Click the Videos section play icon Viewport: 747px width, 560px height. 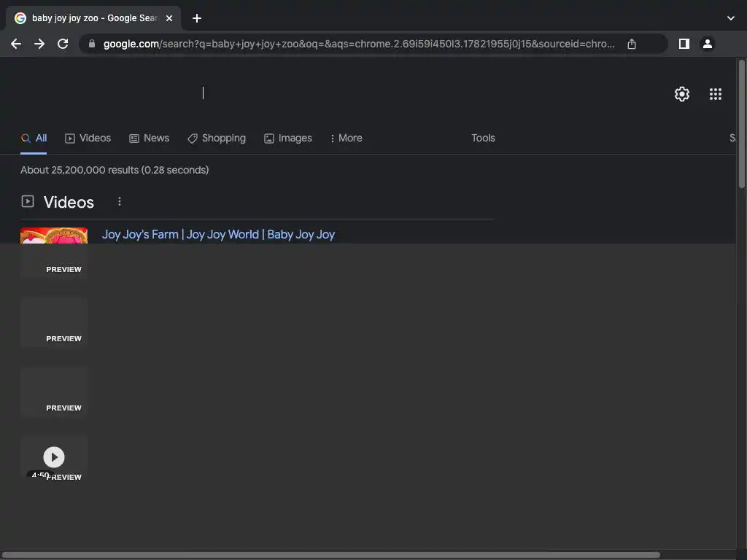pyautogui.click(x=28, y=201)
